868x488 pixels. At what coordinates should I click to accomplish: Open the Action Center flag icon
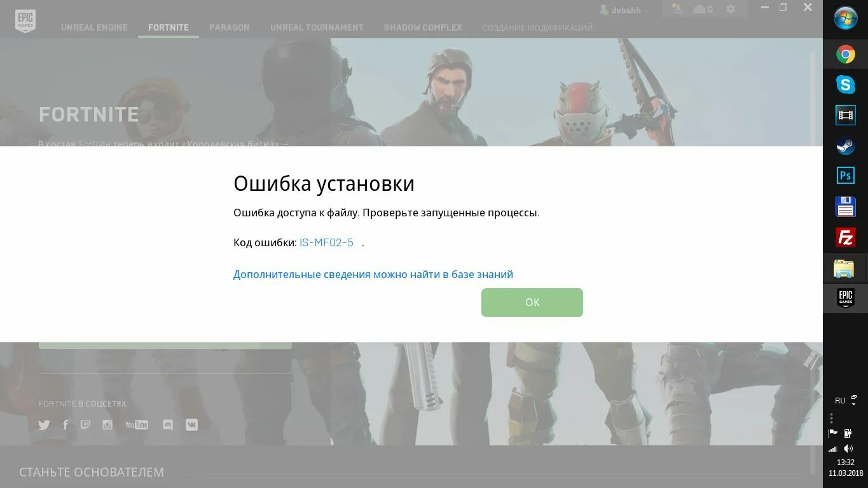(x=832, y=433)
